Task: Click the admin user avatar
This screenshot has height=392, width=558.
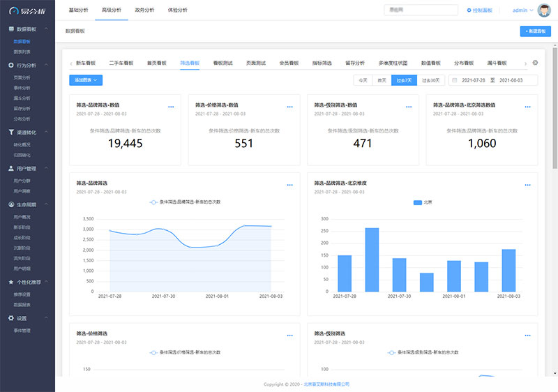Action: click(x=544, y=10)
